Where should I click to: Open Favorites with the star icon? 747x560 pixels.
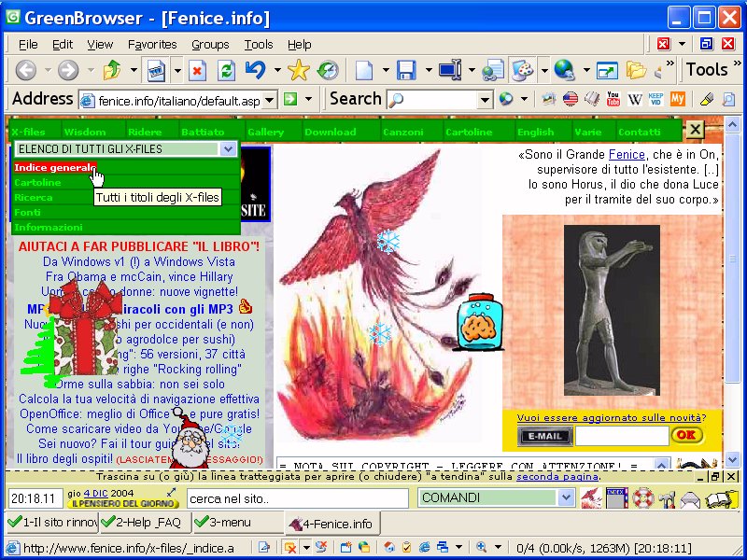(298, 70)
